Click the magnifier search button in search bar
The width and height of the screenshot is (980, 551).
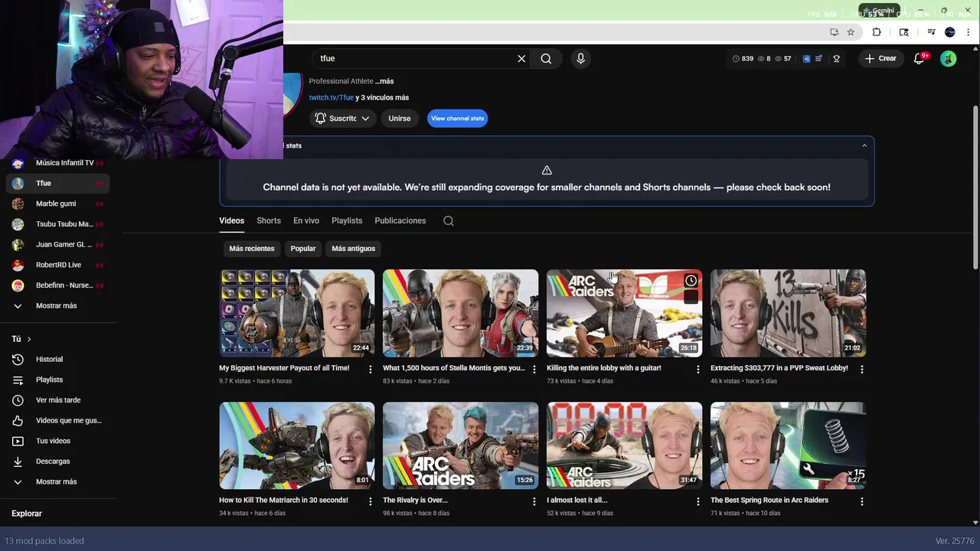546,58
